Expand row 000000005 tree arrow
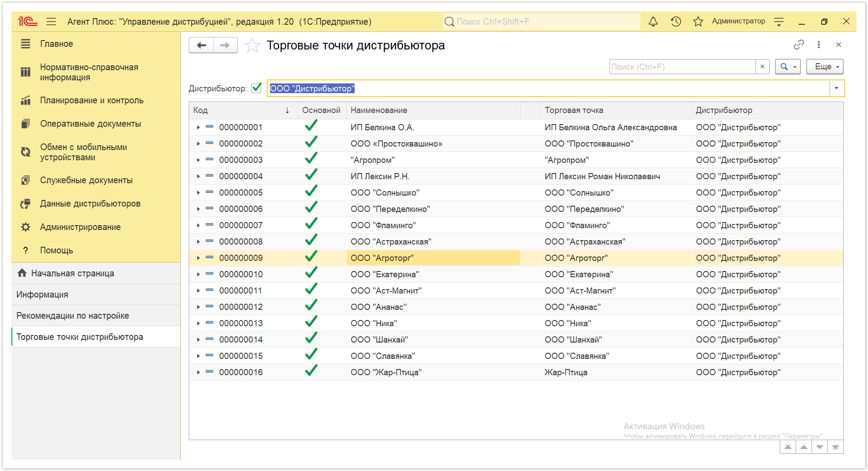This screenshot has height=471, width=868. 198,192
